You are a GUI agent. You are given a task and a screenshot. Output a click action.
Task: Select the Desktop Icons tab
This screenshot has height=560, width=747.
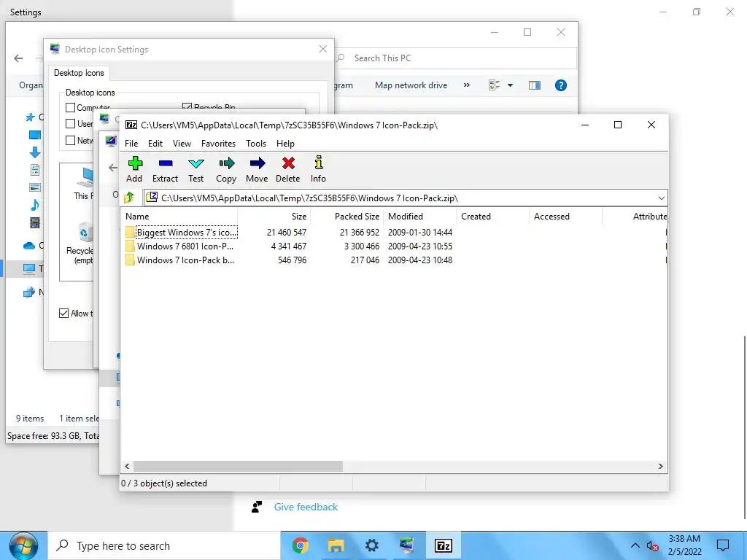79,73
